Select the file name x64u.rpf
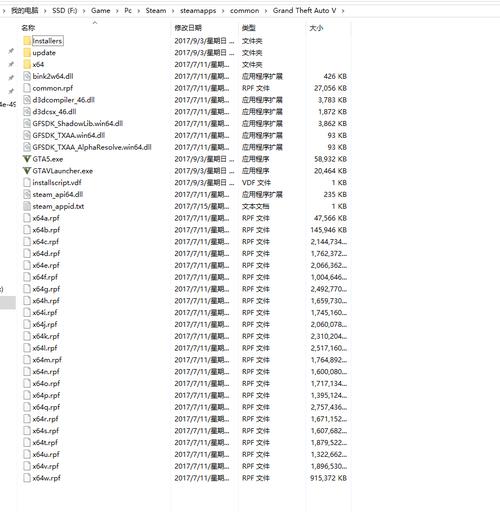The image size is (500, 512). pos(46,455)
